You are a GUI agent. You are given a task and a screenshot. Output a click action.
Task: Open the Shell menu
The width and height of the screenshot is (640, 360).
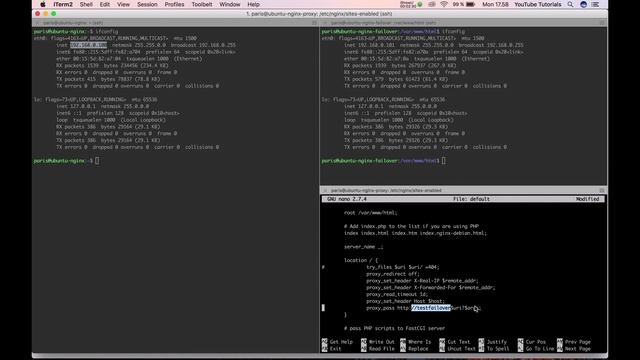86,4
